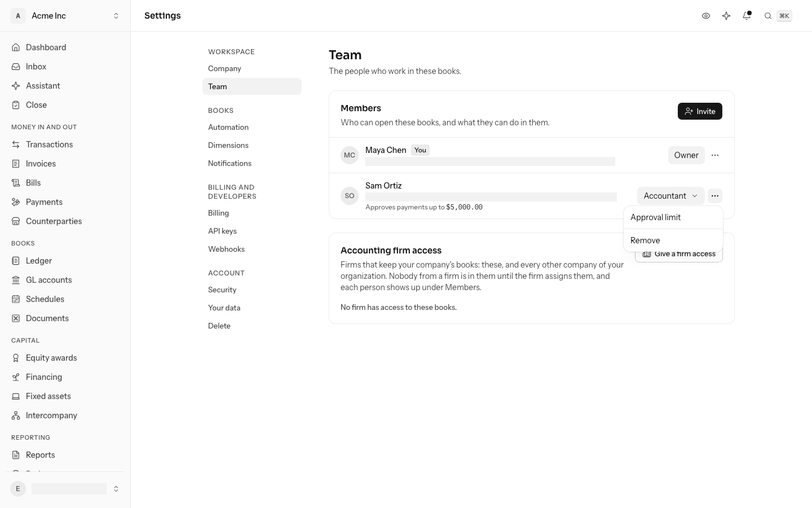Click Maya Chen's Owner role badge
The height and width of the screenshot is (508, 812).
coord(686,155)
